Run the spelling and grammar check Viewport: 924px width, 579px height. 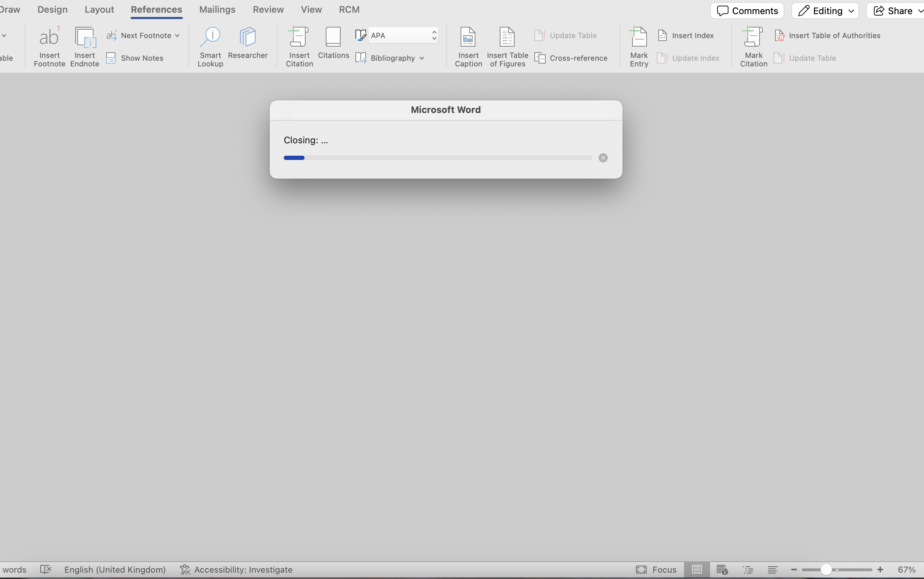tap(46, 569)
